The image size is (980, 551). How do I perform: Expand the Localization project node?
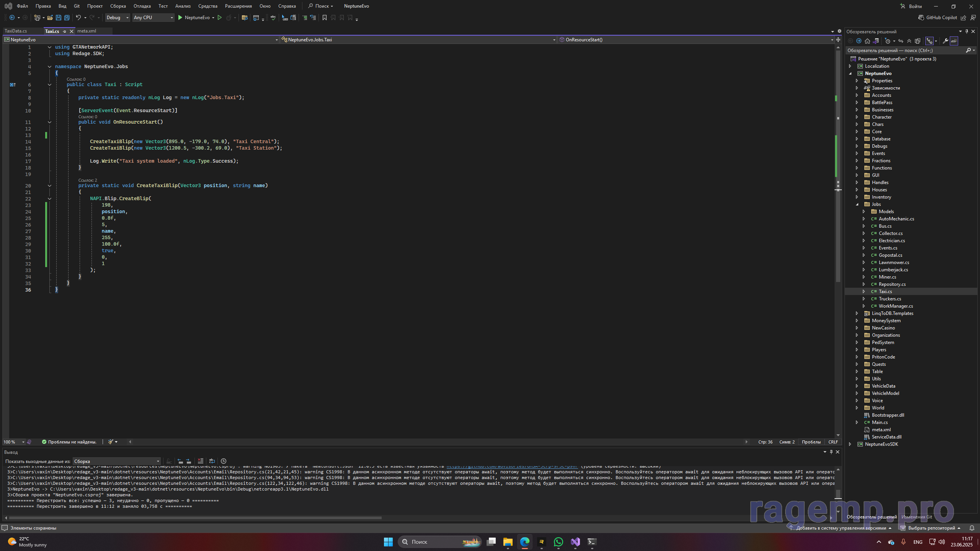850,66
